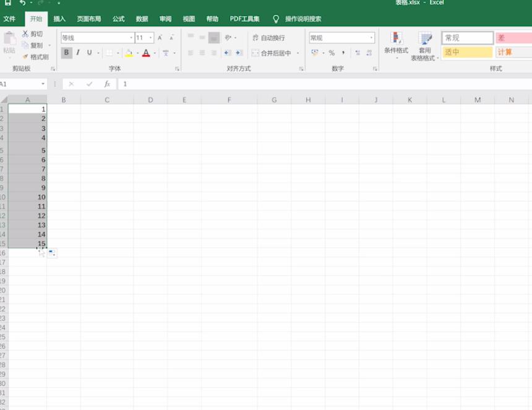Screen dimensions: 532x410
Task: Open the font settings dialog launcher
Action: pyautogui.click(x=177, y=69)
